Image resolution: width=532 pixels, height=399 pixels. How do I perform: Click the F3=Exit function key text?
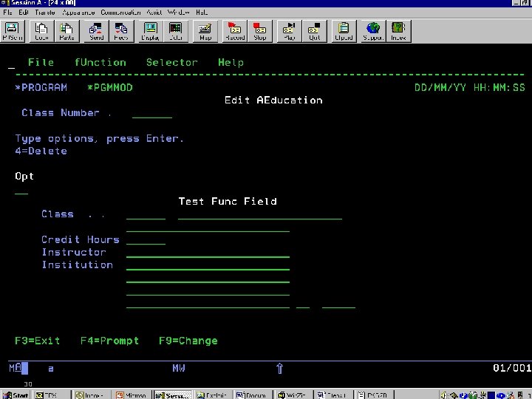point(38,341)
